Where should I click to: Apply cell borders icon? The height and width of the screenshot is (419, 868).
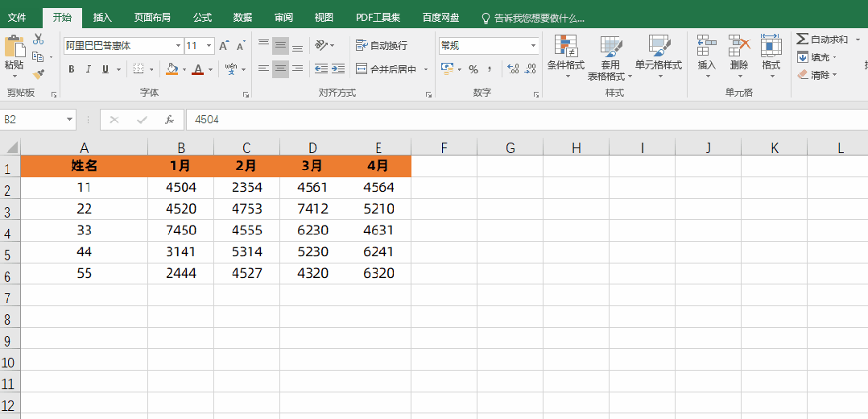(138, 69)
